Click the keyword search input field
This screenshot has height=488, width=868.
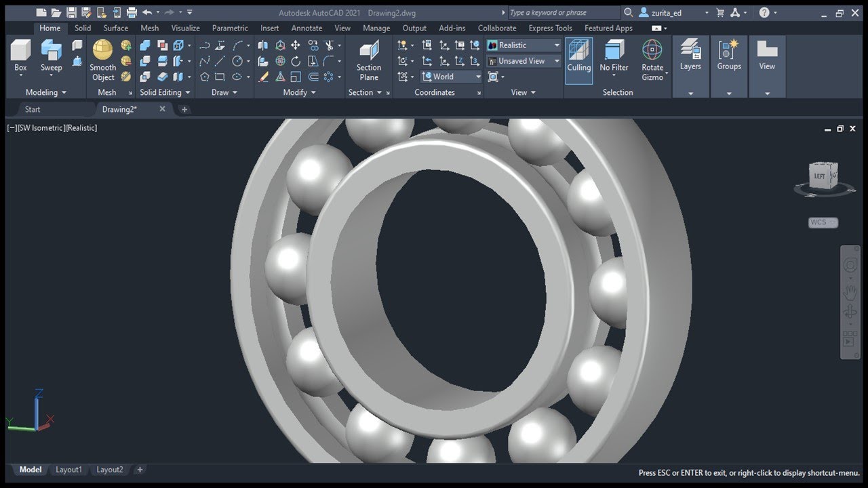click(x=564, y=12)
